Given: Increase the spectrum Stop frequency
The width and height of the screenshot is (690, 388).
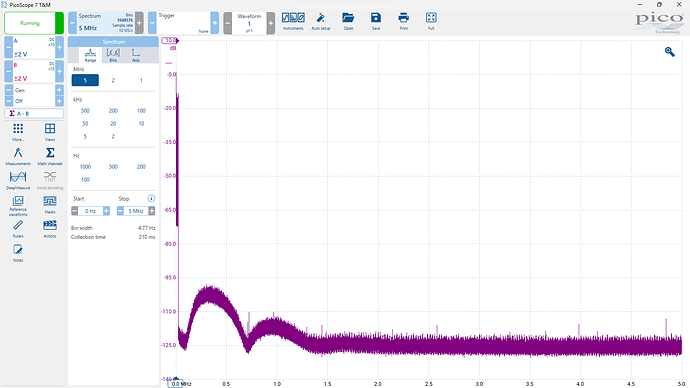Looking at the screenshot, I should [151, 211].
